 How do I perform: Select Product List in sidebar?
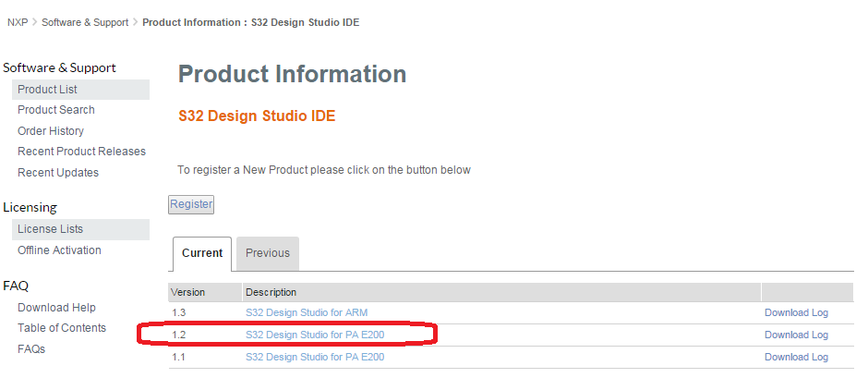point(47,90)
